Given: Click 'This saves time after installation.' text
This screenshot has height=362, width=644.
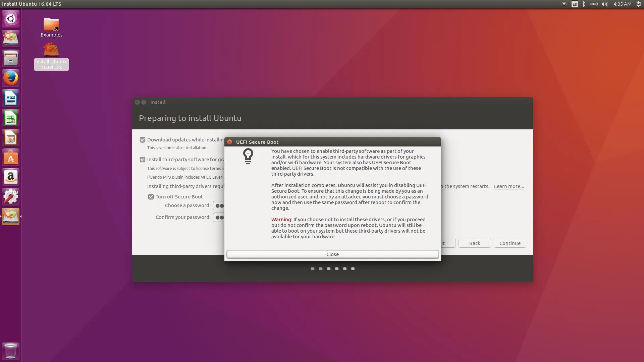Looking at the screenshot, I should pyautogui.click(x=177, y=148).
